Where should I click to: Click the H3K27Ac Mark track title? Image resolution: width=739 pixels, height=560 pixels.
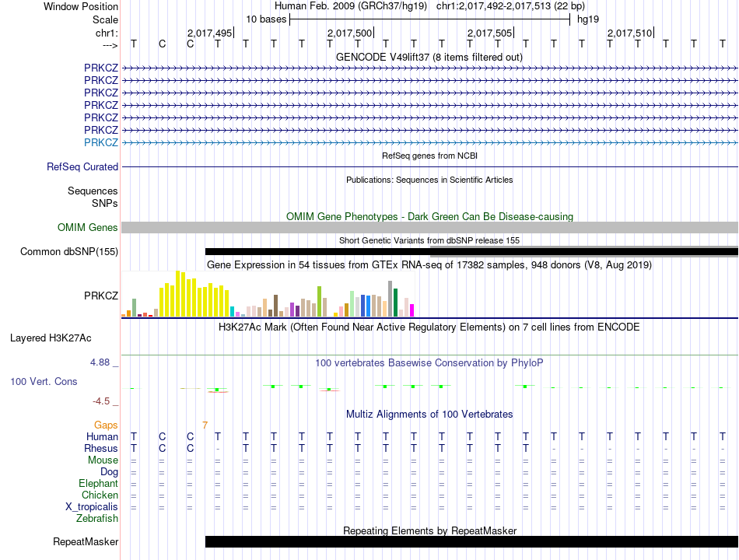[x=429, y=327]
